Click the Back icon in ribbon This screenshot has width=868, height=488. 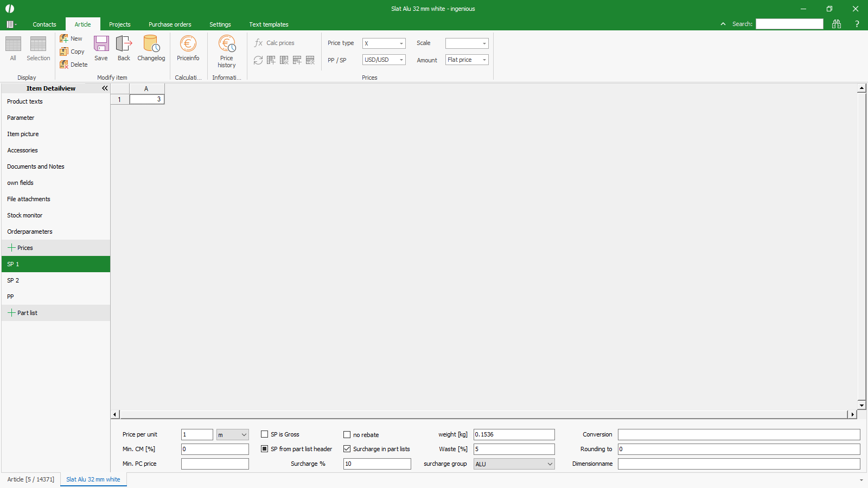click(x=124, y=44)
